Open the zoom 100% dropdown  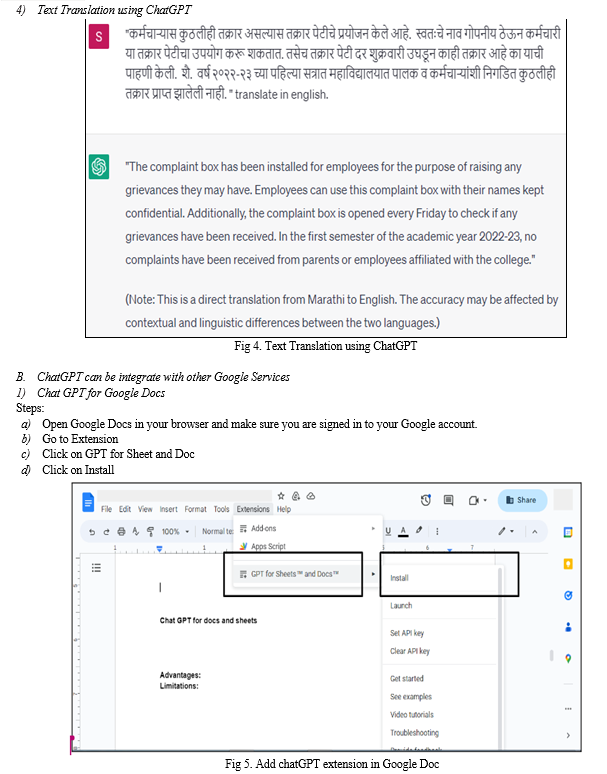(175, 532)
